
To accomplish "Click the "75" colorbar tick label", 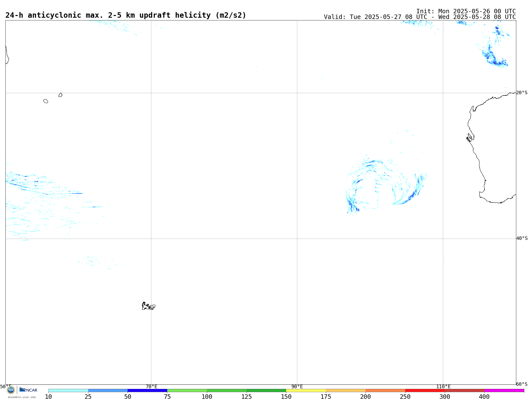I will (167, 397).
